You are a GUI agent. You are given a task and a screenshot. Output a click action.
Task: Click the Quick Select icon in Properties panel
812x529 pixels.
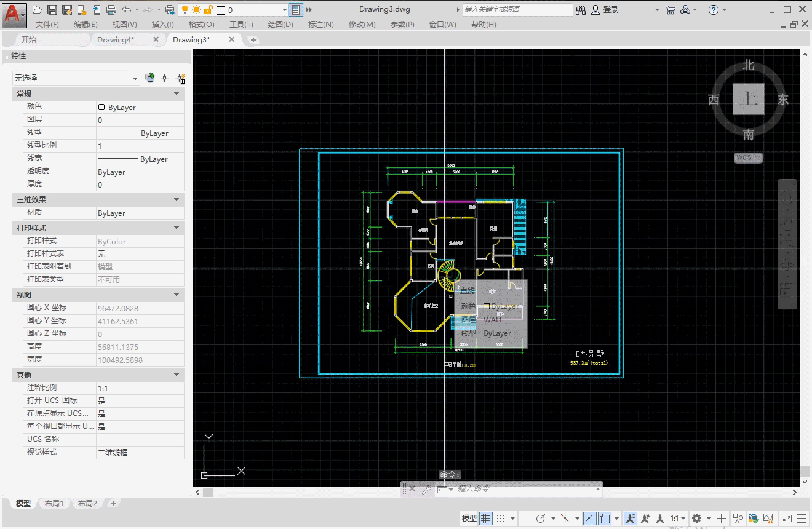tap(180, 78)
